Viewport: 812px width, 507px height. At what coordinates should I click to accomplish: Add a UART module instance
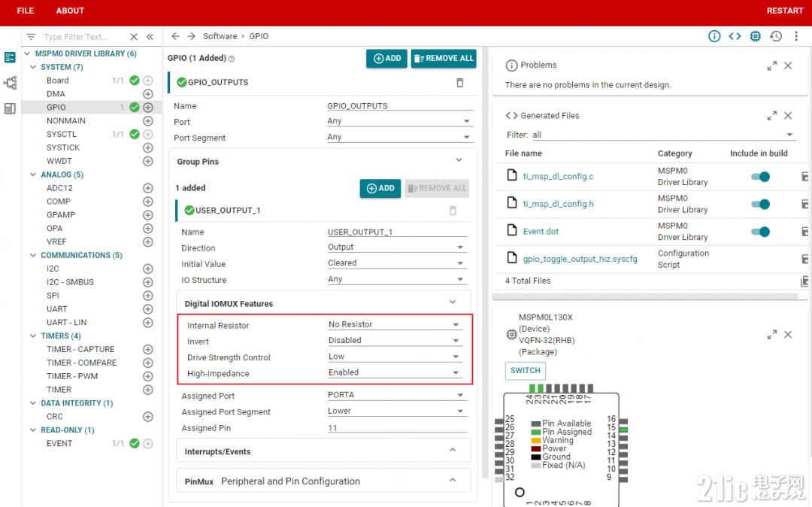(148, 309)
